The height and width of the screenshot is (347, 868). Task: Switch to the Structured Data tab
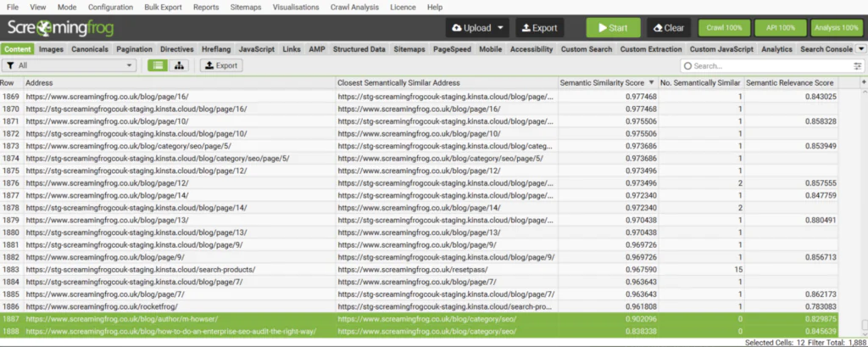[x=359, y=49]
